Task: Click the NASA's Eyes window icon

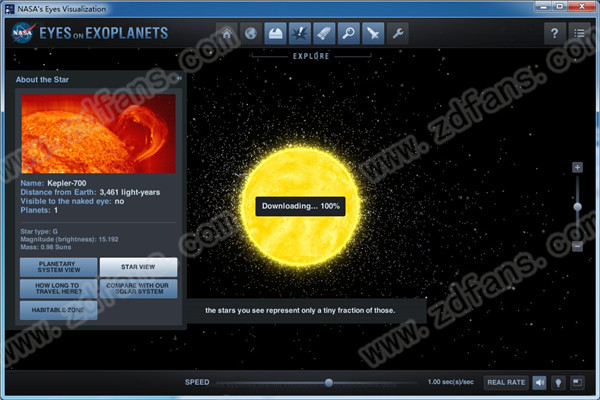Action: point(9,8)
